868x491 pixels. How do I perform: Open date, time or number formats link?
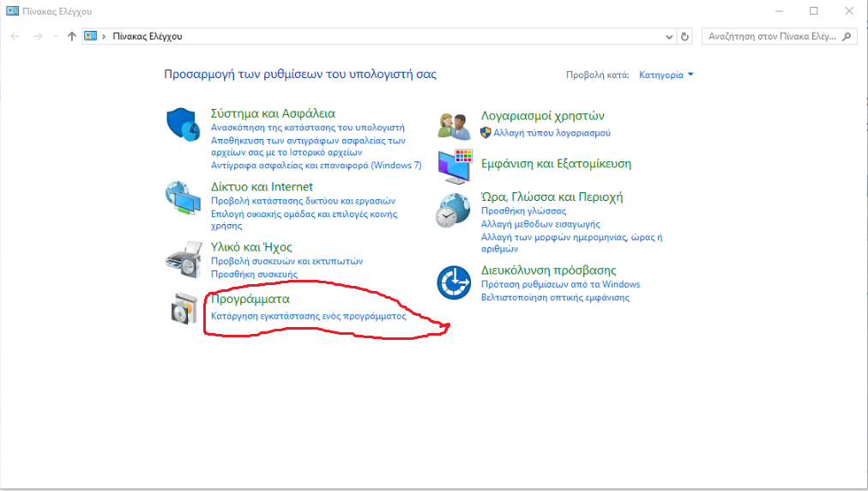(x=571, y=243)
